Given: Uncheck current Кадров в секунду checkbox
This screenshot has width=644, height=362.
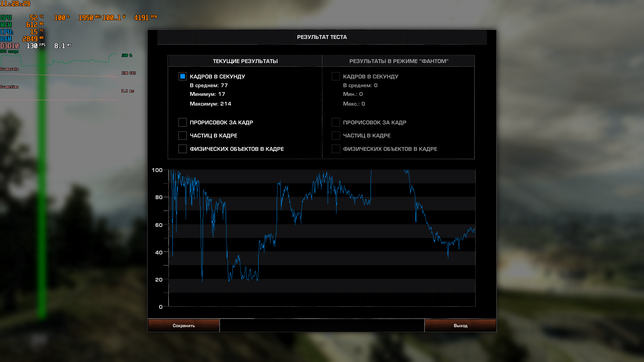Looking at the screenshot, I should point(182,76).
